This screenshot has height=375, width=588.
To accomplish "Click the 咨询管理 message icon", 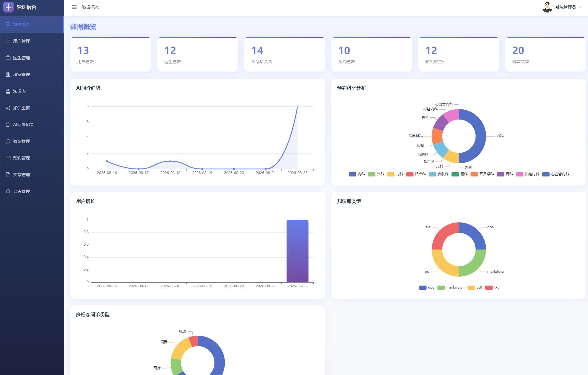I will 8,141.
